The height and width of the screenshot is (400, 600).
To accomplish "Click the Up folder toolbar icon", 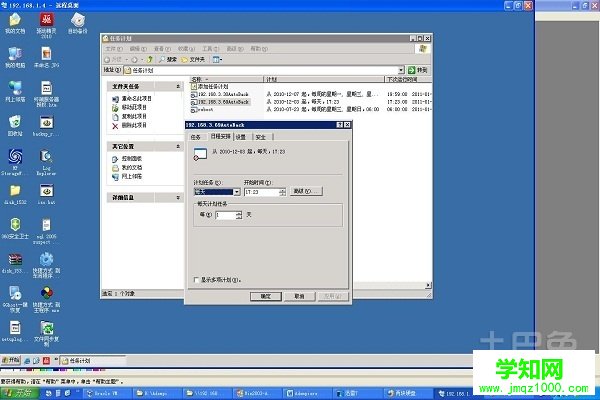I will click(x=150, y=60).
